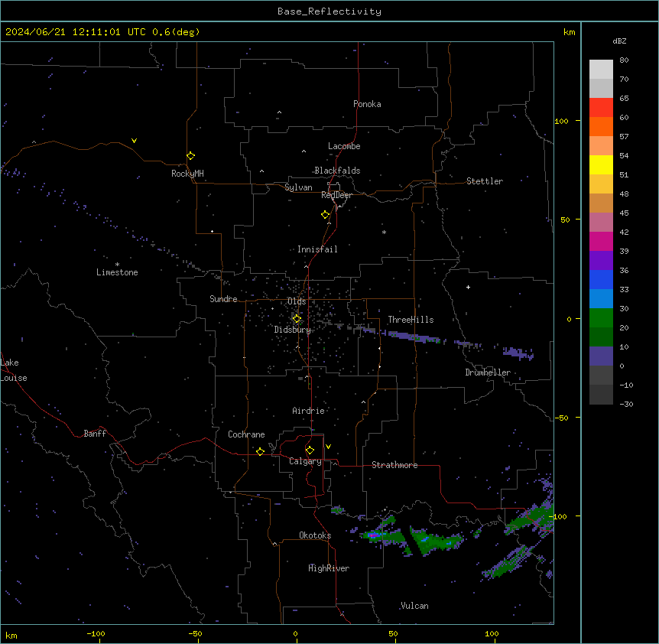Click the white 70-80 dBZ legend swatch
This screenshot has height=644, width=659.
click(601, 69)
